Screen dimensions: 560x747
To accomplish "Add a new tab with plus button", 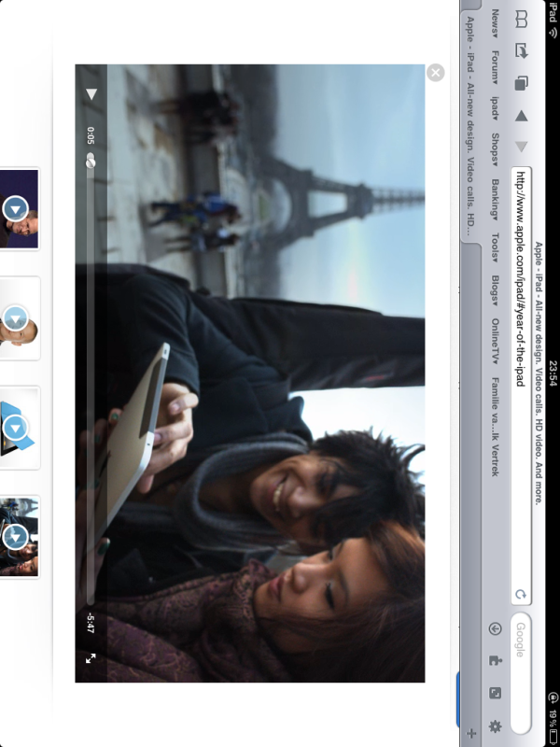I will coord(471,733).
